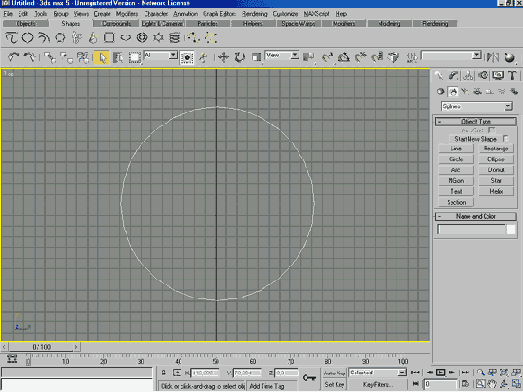
Task: Open the Modify command panel tab
Action: coord(453,76)
